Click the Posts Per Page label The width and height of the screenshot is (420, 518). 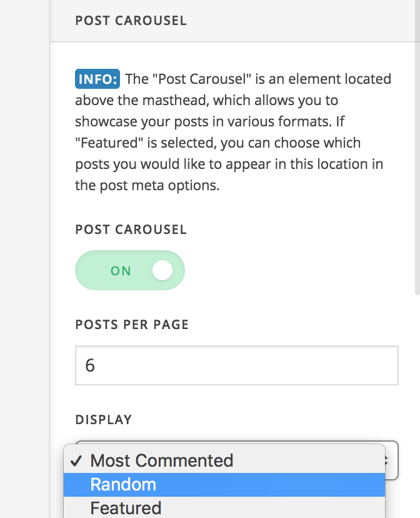[x=132, y=325]
